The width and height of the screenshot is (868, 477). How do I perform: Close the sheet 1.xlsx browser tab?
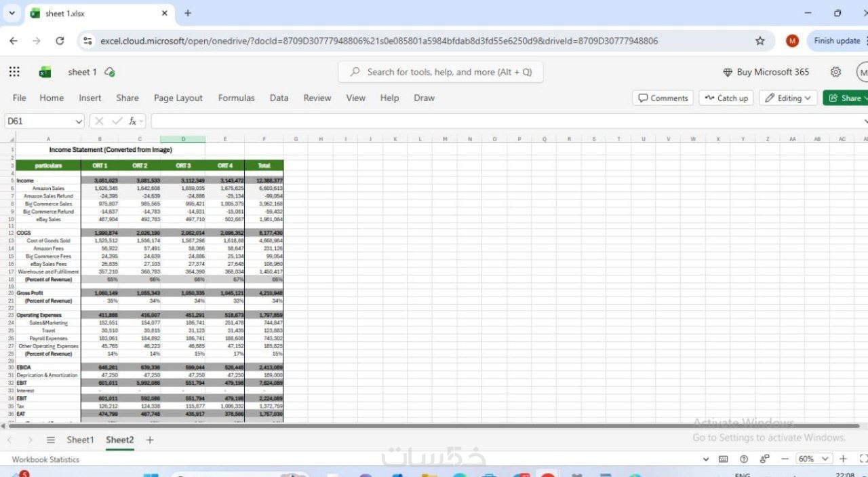pos(165,13)
